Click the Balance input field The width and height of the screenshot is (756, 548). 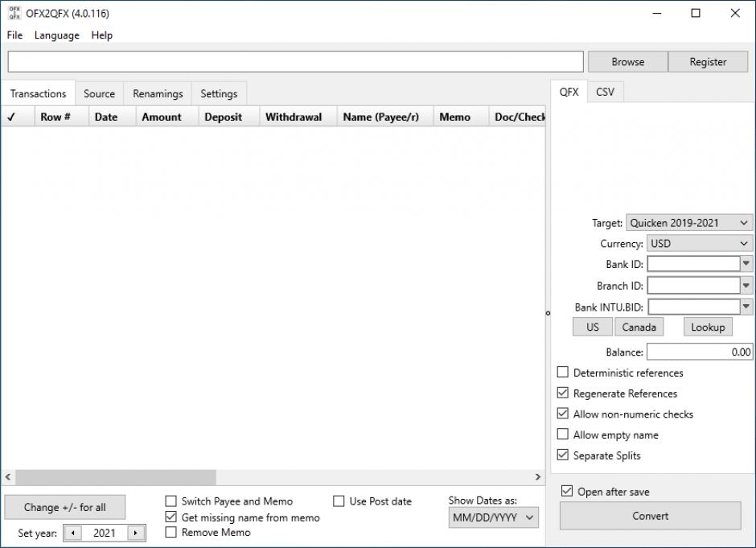point(699,352)
